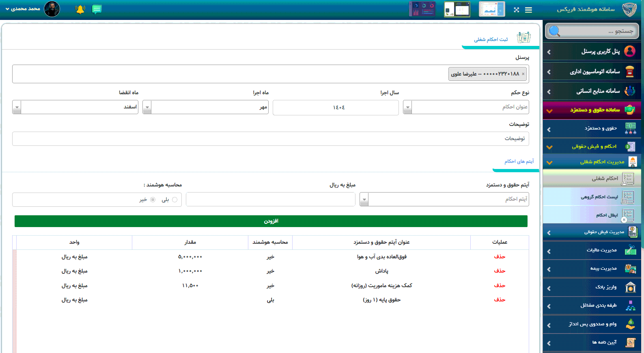Select the بلی smart calculation radio
Image resolution: width=644 pixels, height=353 pixels.
[x=174, y=199]
